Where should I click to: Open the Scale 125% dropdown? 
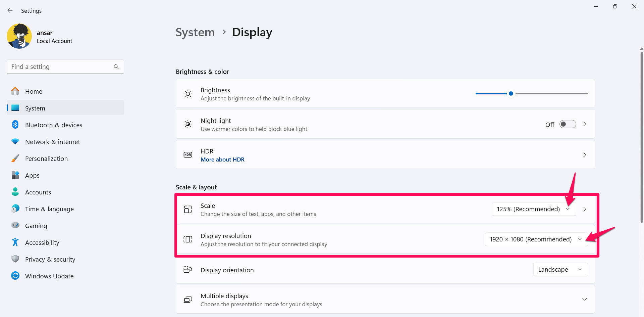coord(534,209)
